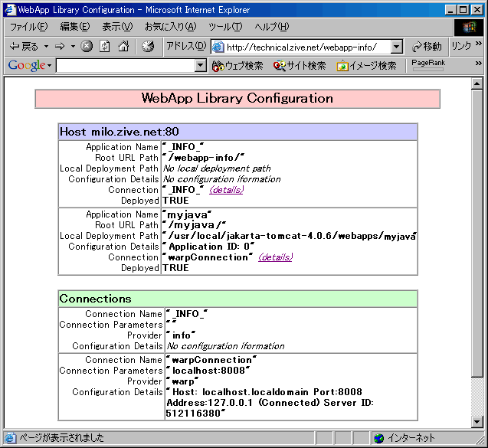The width and height of the screenshot is (488, 448).
Task: Expand the address bar dropdown
Action: (396, 47)
